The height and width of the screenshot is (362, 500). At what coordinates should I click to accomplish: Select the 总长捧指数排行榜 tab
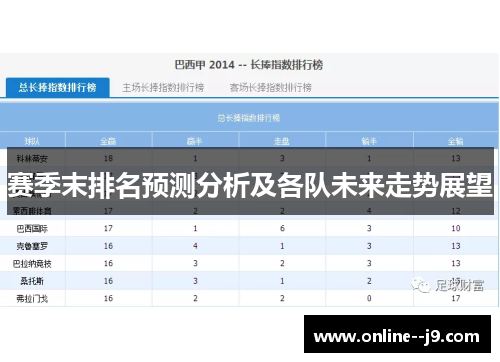(x=58, y=87)
